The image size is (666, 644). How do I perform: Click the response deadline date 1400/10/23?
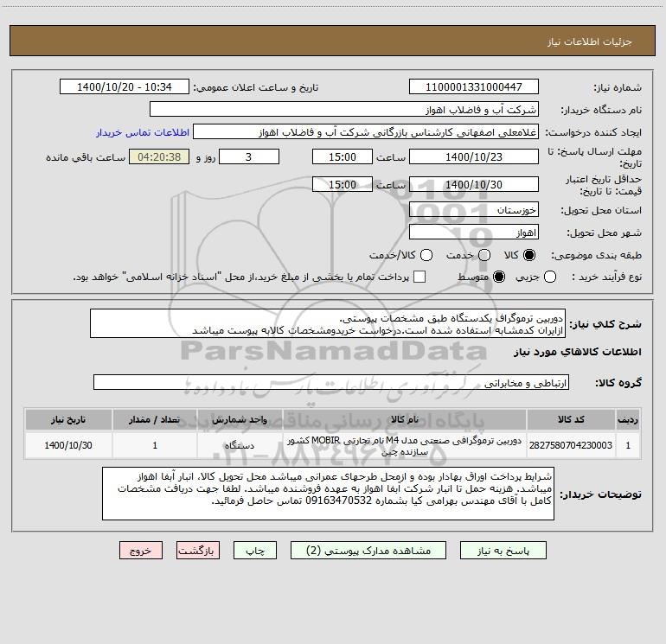click(474, 156)
